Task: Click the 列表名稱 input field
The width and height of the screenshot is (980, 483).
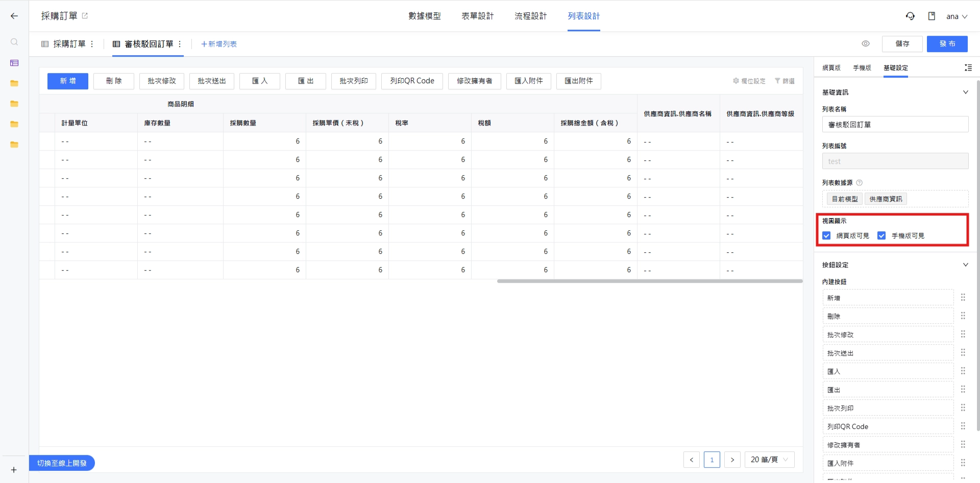Action: click(895, 125)
